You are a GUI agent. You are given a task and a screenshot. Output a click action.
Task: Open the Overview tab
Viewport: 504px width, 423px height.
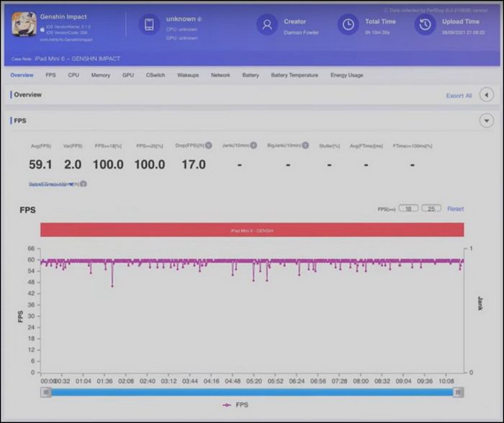pos(22,75)
